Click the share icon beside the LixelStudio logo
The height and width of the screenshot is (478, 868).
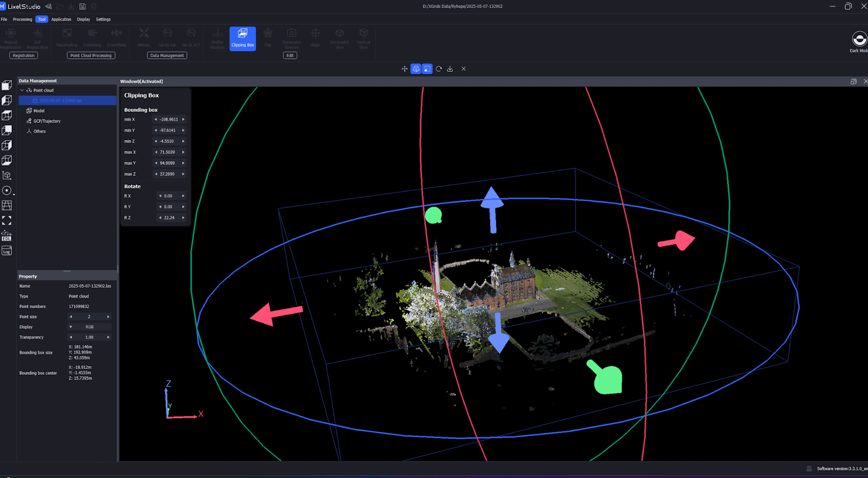point(48,6)
